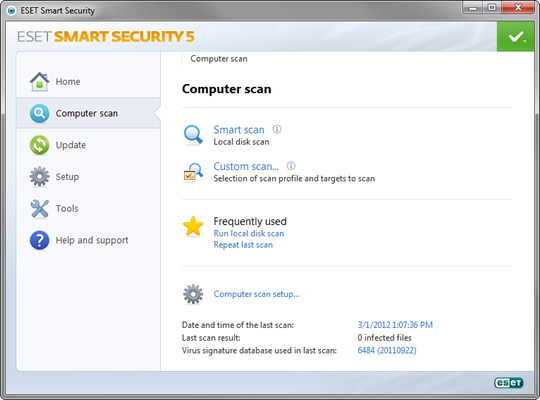
Task: Click the green Update arrows icon
Action: (x=40, y=145)
